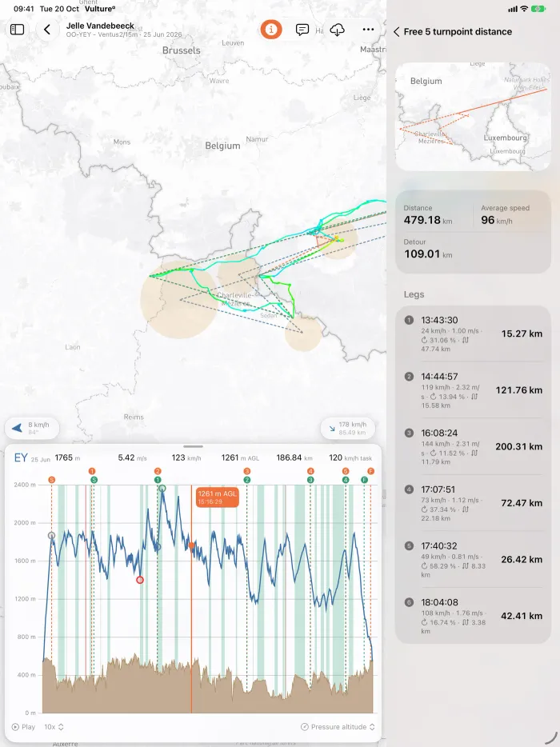Tap the 178 km/h ground speed pill
The height and width of the screenshot is (747, 560).
347,428
